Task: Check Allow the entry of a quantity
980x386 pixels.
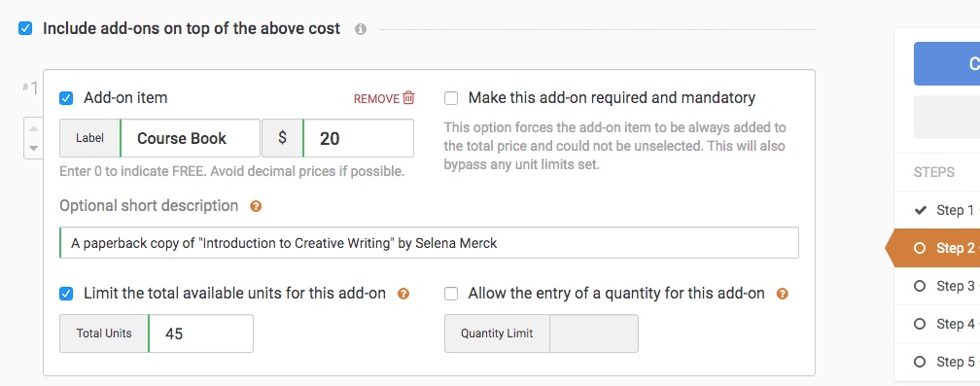Action: [x=451, y=294]
